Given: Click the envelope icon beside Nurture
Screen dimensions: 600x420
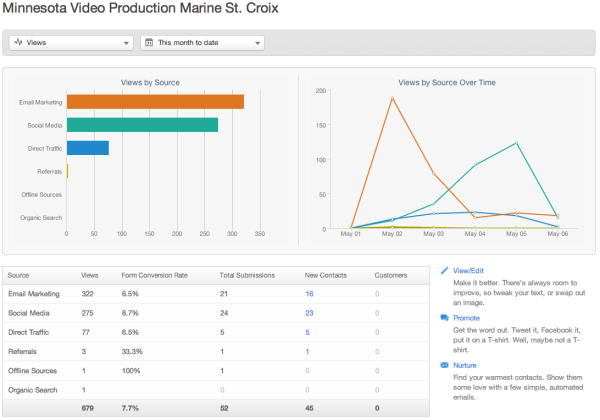Looking at the screenshot, I should point(445,365).
